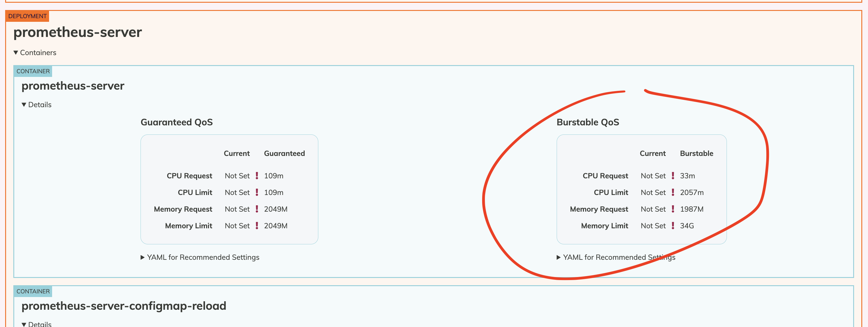Click the 2057m Burstable CPU Limit value
Image resolution: width=868 pixels, height=327 pixels.
[x=692, y=193]
